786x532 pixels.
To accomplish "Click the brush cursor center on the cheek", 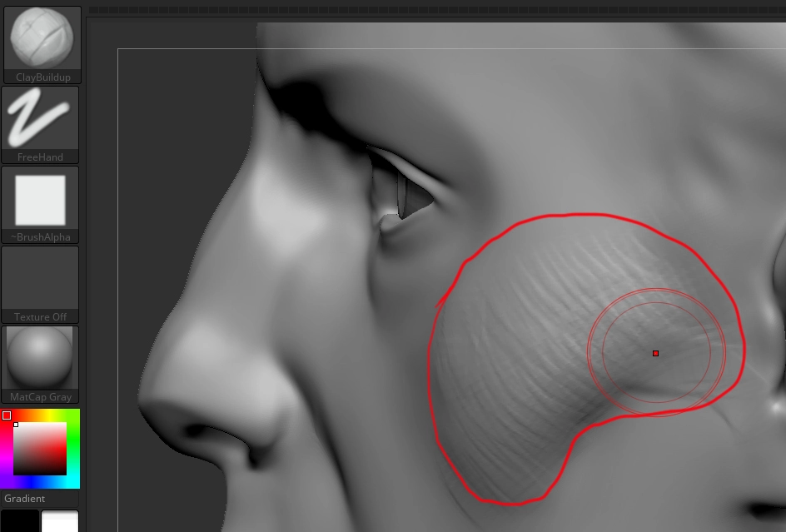I will [x=655, y=353].
